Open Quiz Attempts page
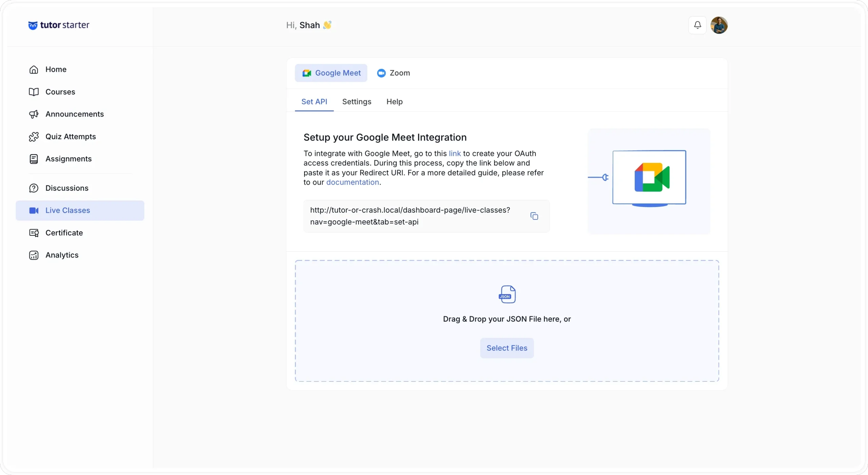The width and height of the screenshot is (868, 475). pos(80,137)
